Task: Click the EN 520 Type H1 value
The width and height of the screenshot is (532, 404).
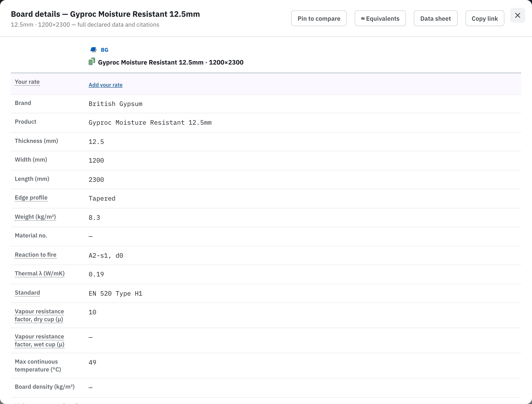Action: tap(116, 294)
